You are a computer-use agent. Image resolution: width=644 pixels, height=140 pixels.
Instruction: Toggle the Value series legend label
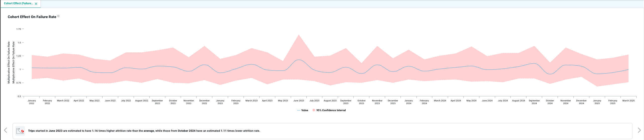click(x=304, y=110)
